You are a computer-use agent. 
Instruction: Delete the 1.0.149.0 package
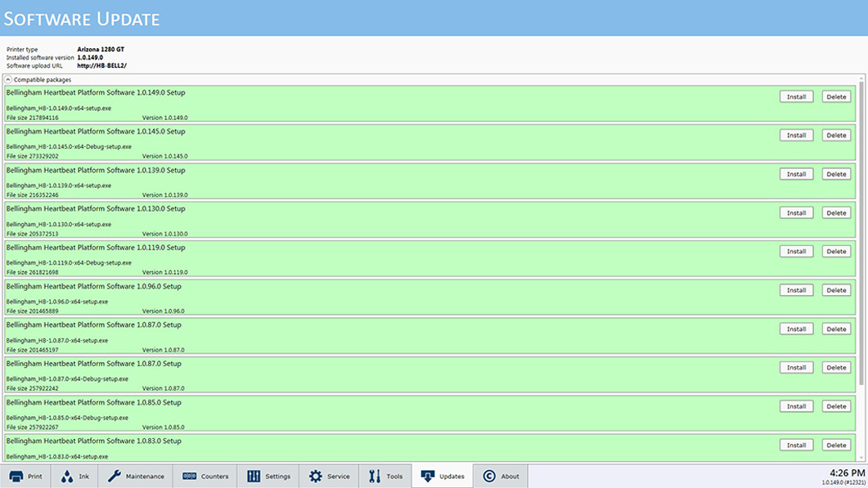tap(836, 96)
